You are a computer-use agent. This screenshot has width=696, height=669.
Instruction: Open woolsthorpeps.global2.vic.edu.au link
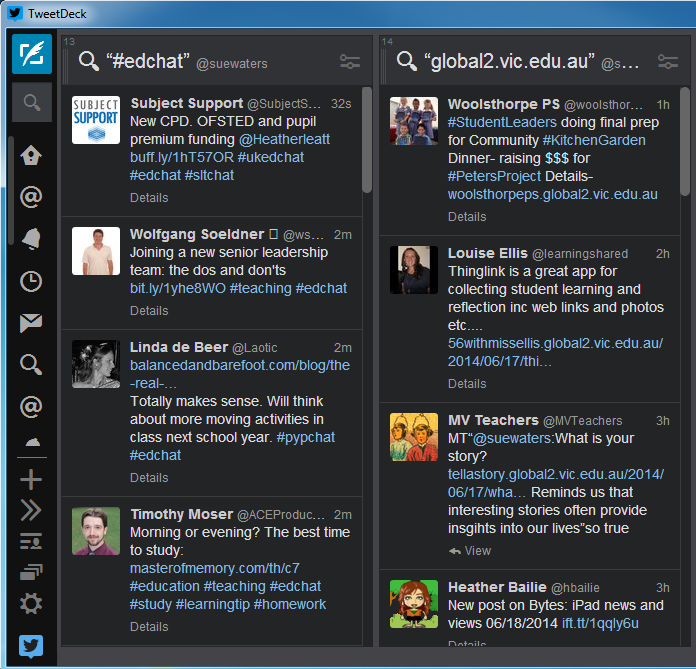coord(553,194)
